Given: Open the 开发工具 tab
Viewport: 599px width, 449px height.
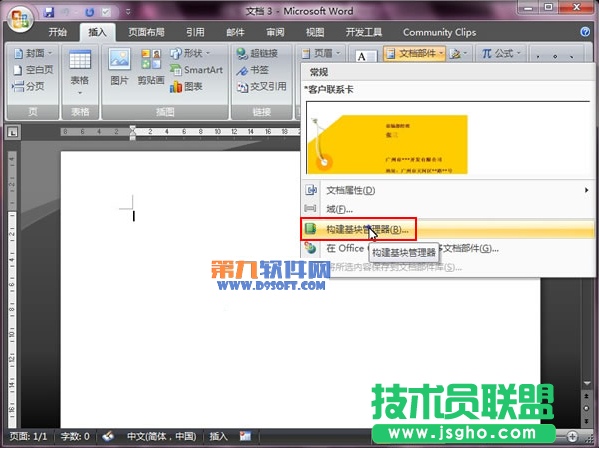Looking at the screenshot, I should pos(364,32).
